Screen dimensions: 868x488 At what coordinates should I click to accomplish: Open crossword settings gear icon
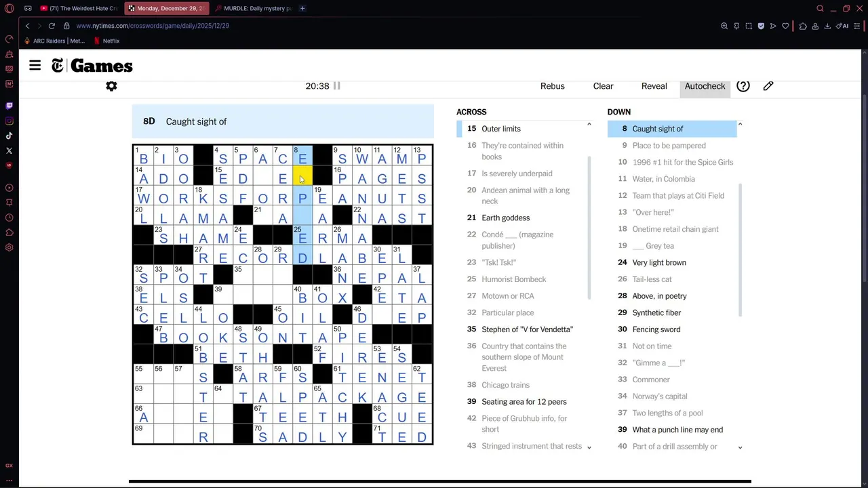click(x=111, y=86)
